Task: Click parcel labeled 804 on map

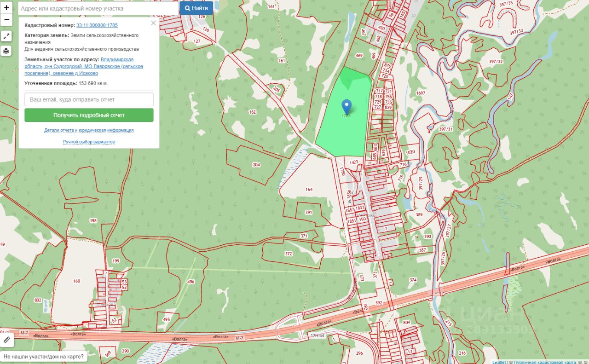Action: 406,323
